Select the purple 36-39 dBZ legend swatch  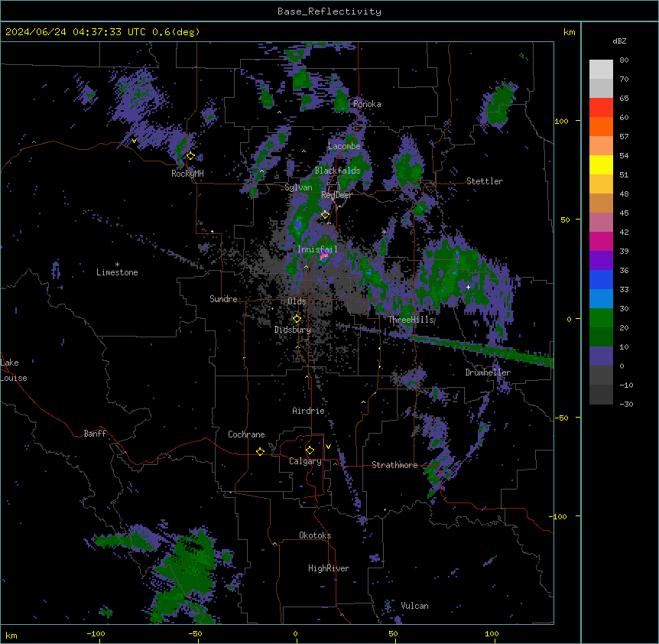coord(601,261)
